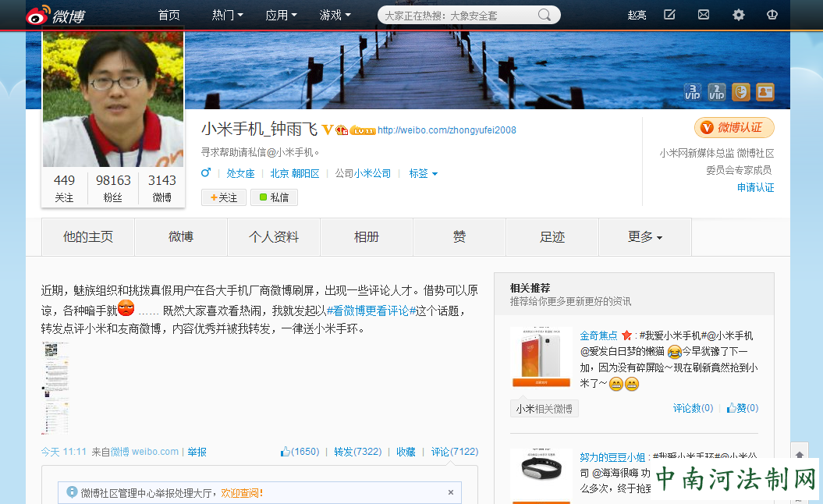Viewport: 823px width, 504px height.
Task: Click the red star icon after 金奇焦点
Action: 626,335
